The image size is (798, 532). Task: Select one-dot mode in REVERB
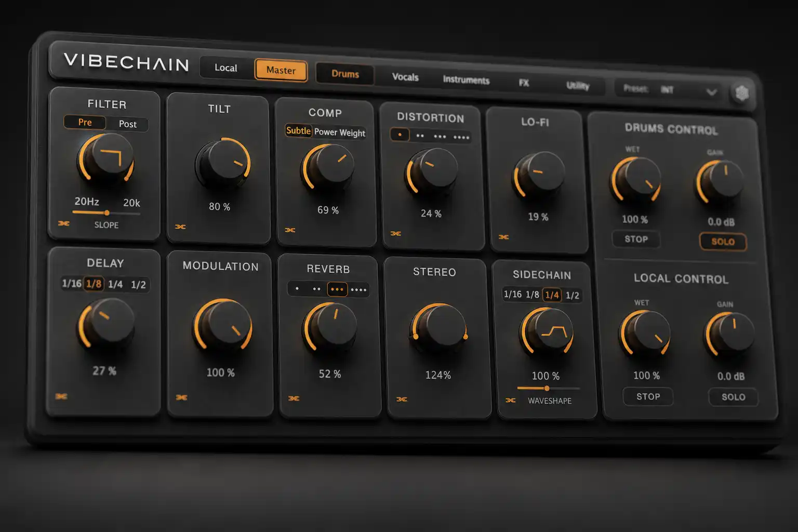[x=297, y=288]
